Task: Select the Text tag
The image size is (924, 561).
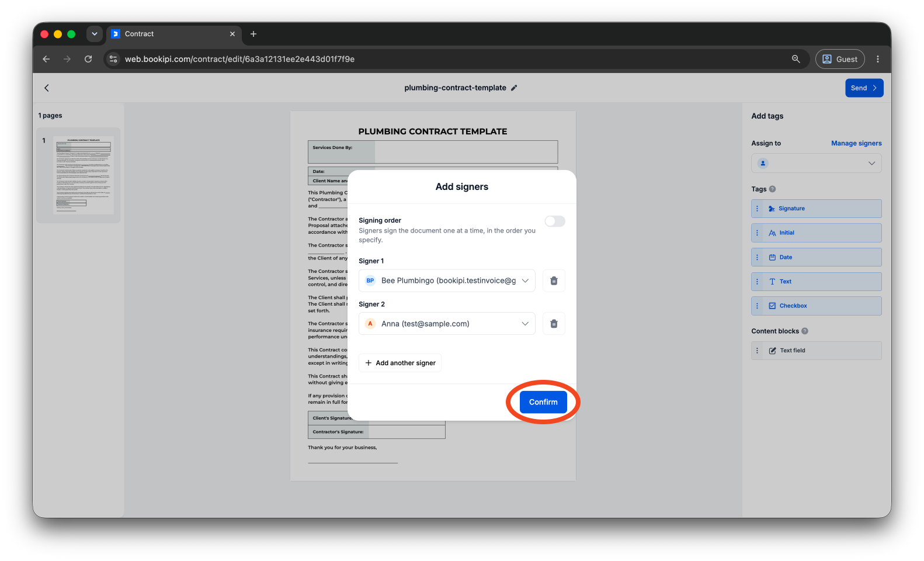Action: pos(817,282)
